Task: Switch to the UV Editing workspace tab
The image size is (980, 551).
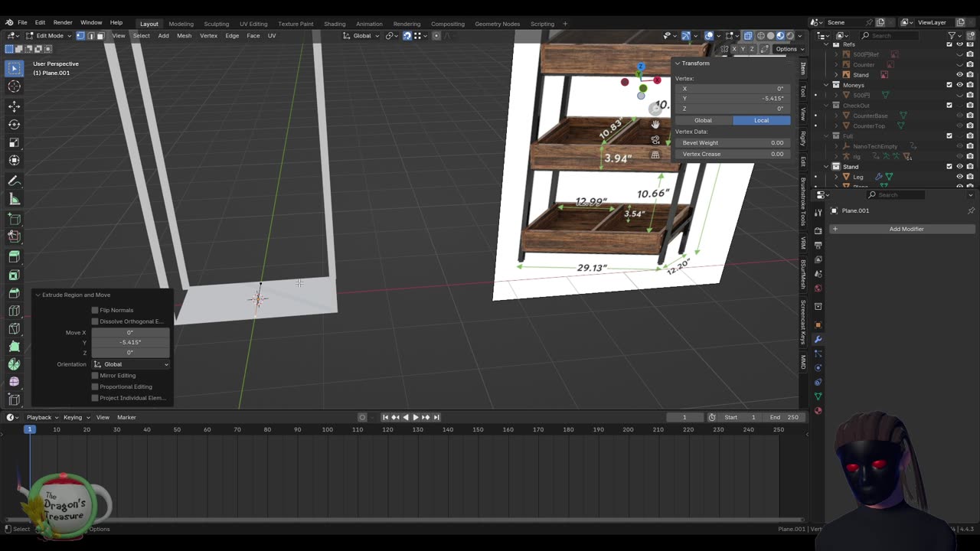Action: tap(253, 24)
